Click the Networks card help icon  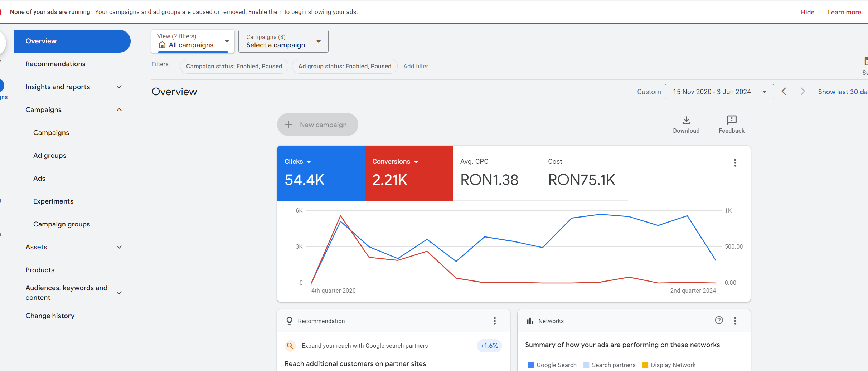(719, 321)
